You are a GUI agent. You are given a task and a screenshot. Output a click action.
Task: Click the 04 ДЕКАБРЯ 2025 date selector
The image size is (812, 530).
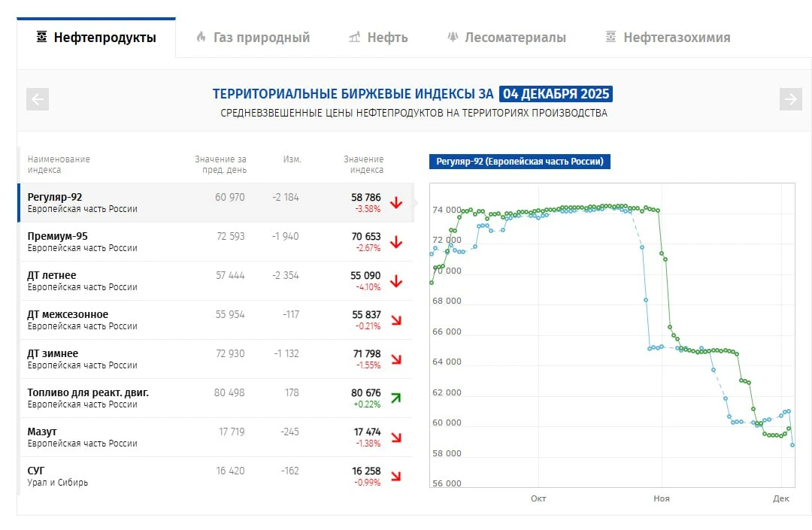click(556, 94)
